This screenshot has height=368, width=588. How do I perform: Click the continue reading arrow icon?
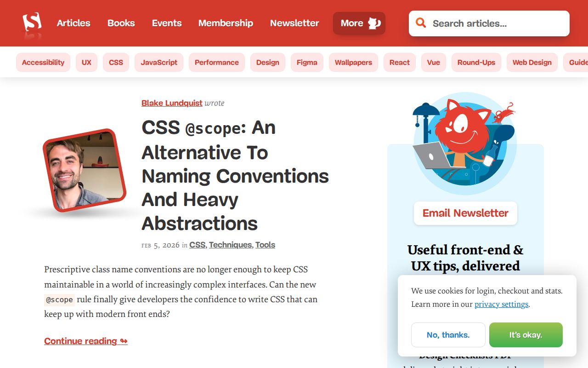pos(123,341)
